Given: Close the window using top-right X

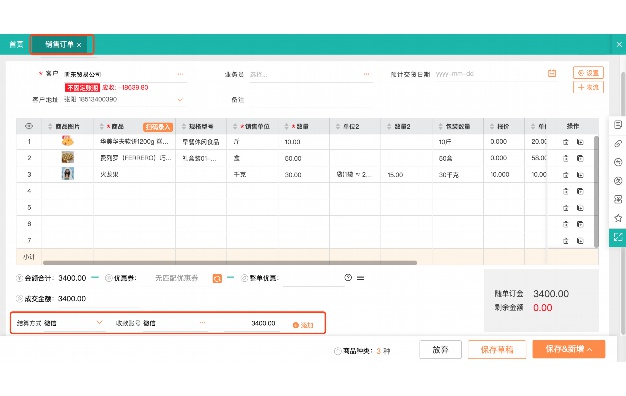Looking at the screenshot, I should tap(619, 44).
